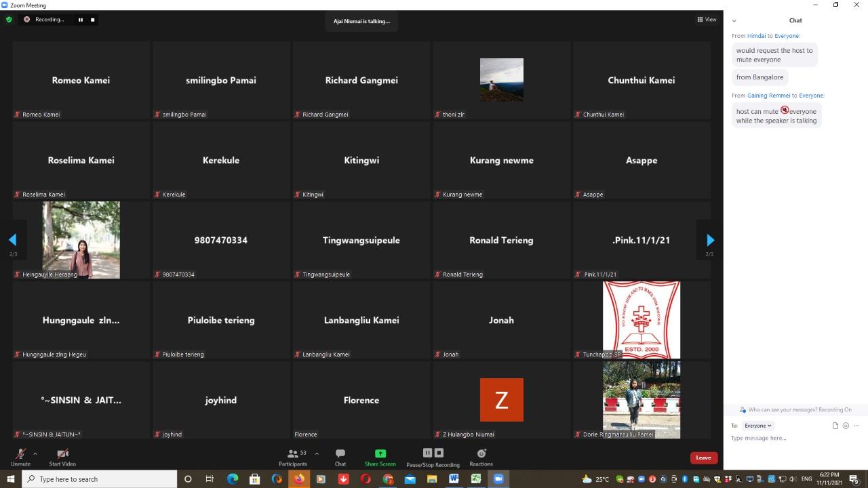This screenshot has width=868, height=488.
Task: Open the Reactions menu
Action: click(481, 457)
